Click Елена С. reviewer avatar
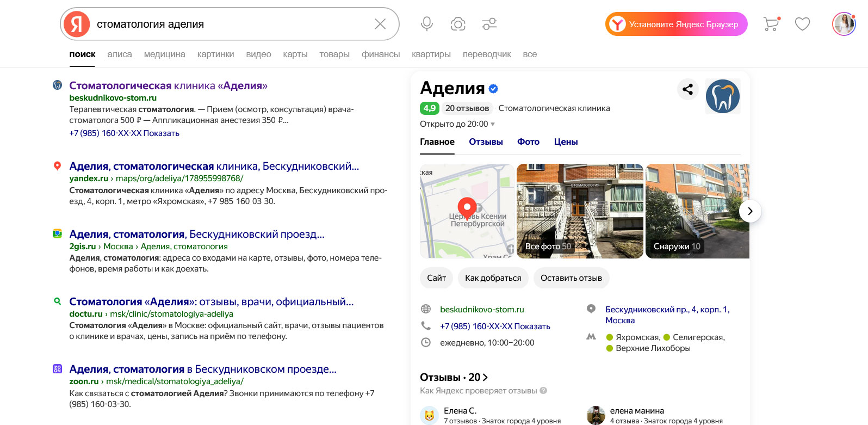The image size is (868, 425). tap(429, 415)
